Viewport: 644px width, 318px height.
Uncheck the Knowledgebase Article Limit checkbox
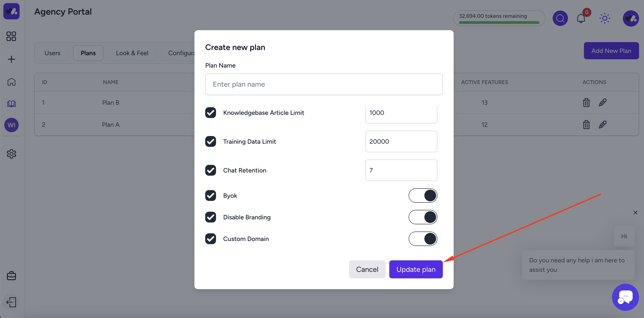point(210,113)
